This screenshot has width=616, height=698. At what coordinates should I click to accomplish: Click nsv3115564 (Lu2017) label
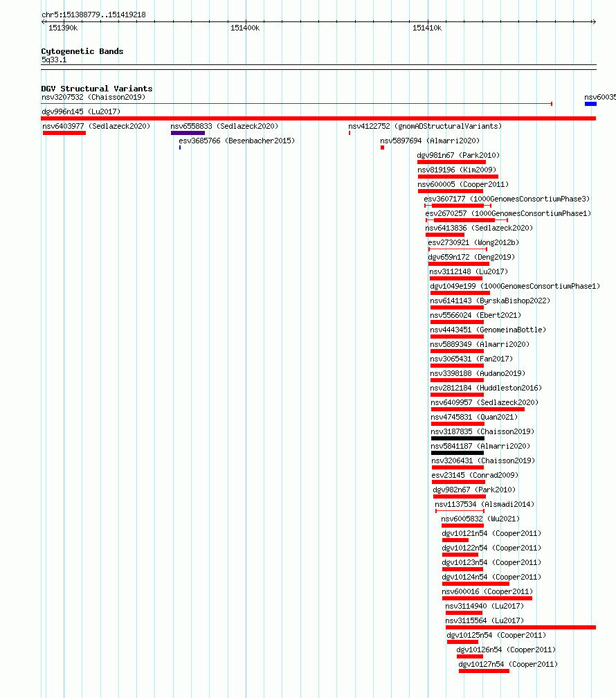(x=484, y=620)
